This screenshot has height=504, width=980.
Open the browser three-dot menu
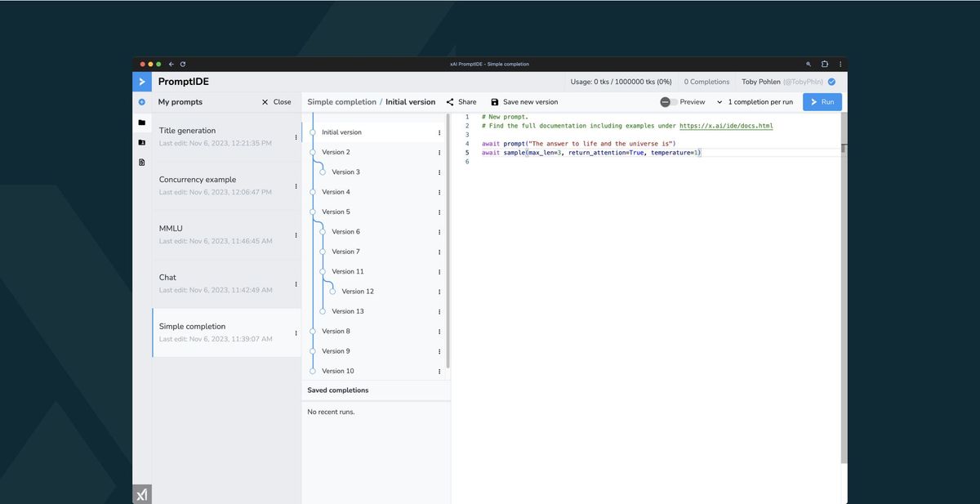pos(840,64)
